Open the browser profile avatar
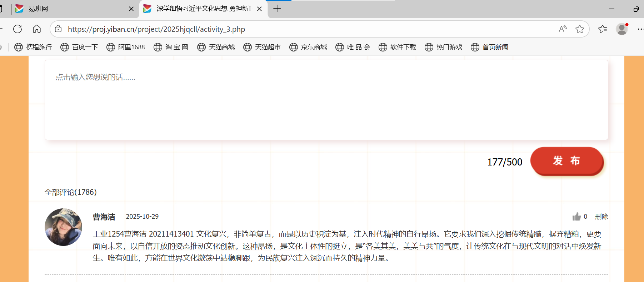The height and width of the screenshot is (282, 644). tap(622, 29)
